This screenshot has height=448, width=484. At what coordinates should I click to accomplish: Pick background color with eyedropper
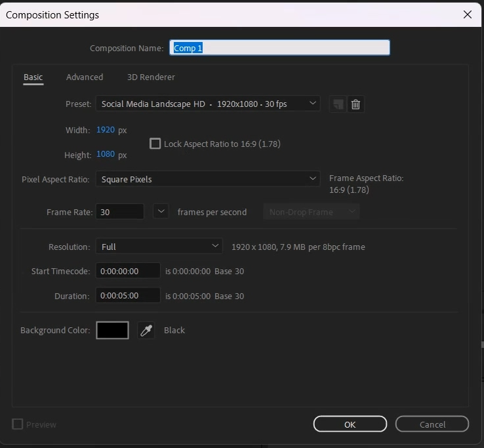146,331
